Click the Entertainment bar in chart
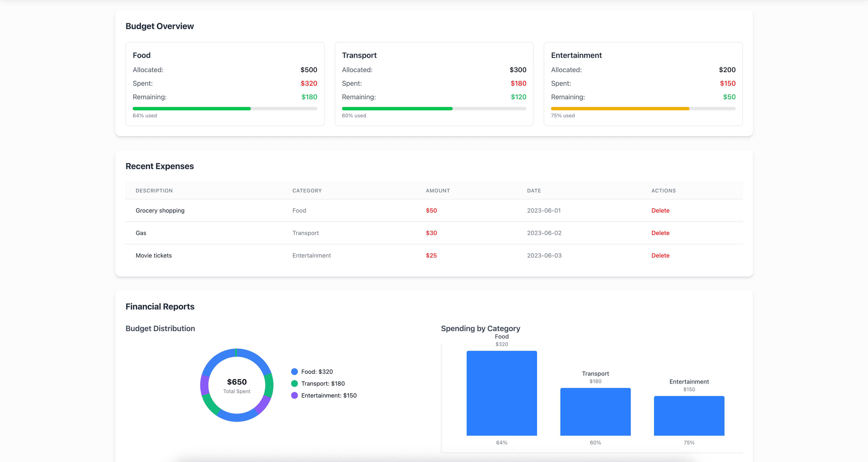Viewport: 868px width, 462px height. click(x=689, y=415)
